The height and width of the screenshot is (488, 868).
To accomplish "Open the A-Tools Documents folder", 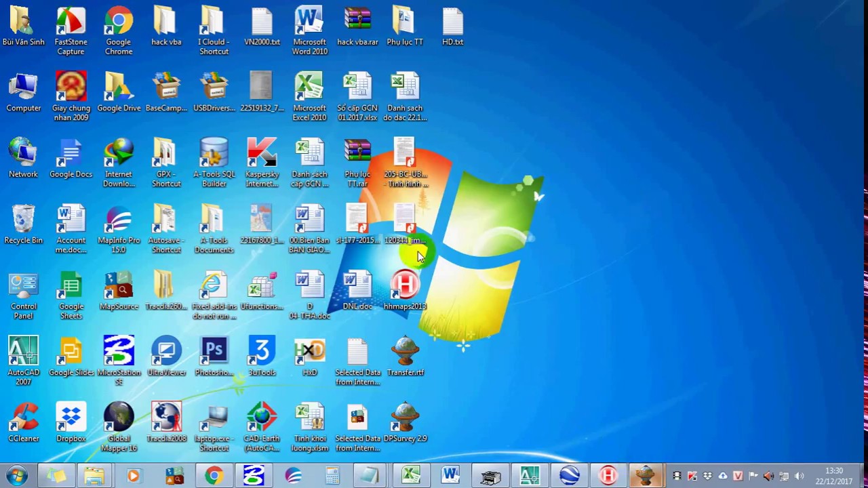I will point(214,228).
